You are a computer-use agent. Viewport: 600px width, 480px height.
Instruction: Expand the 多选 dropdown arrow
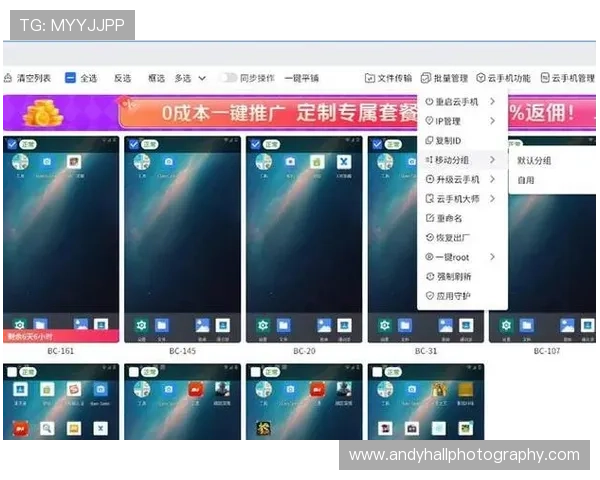(202, 78)
